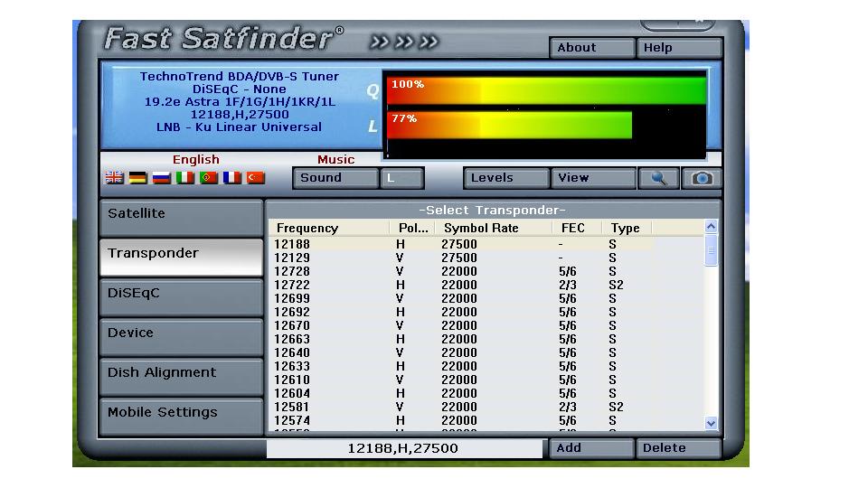The image size is (868, 488).
Task: Switch language with the Italian flag
Action: [x=184, y=178]
